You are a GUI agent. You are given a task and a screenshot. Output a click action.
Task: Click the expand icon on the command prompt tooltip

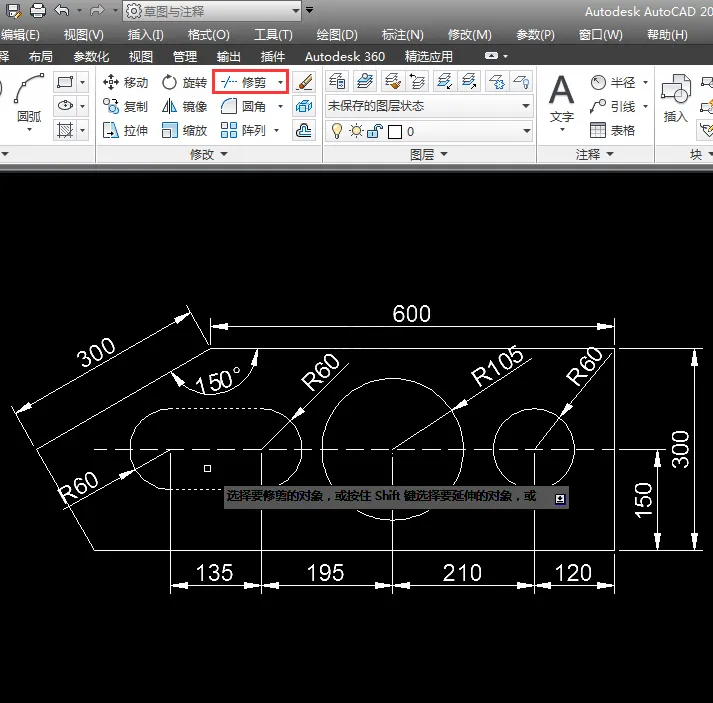561,497
